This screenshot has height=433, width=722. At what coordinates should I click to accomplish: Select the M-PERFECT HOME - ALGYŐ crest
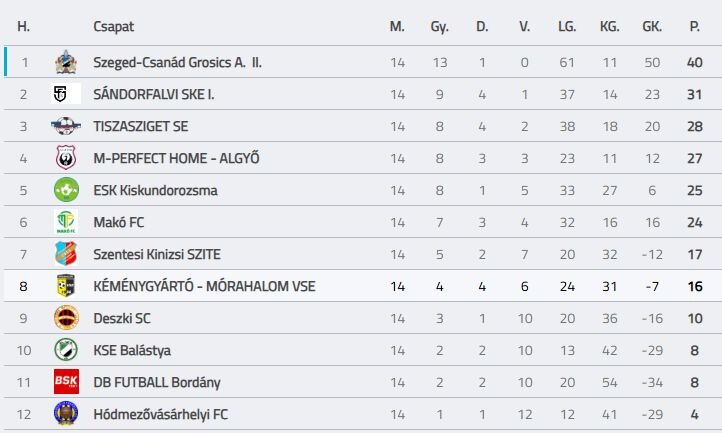(66, 158)
